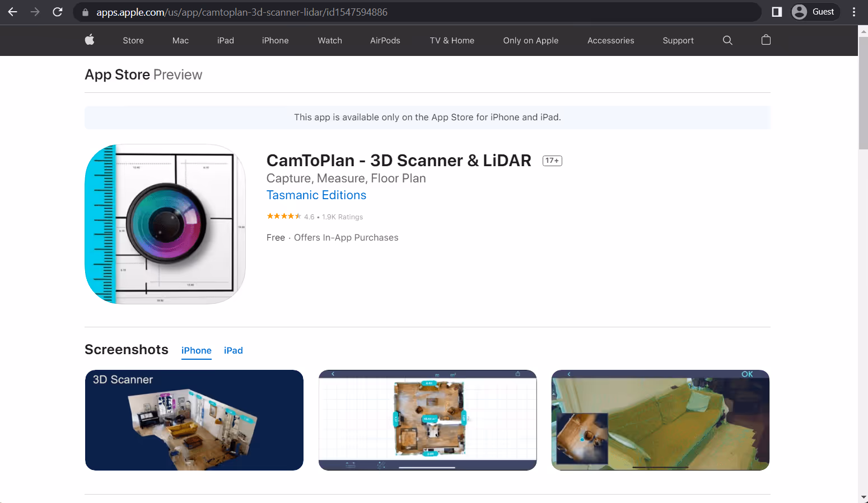Click the lock icon in address bar
Image resolution: width=868 pixels, height=503 pixels.
click(85, 12)
